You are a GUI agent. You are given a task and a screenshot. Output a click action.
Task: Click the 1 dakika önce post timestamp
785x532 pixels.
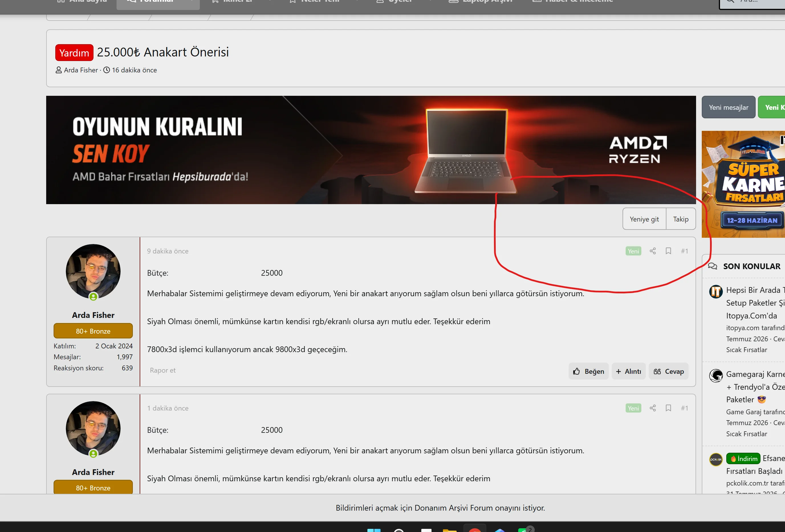(x=168, y=408)
